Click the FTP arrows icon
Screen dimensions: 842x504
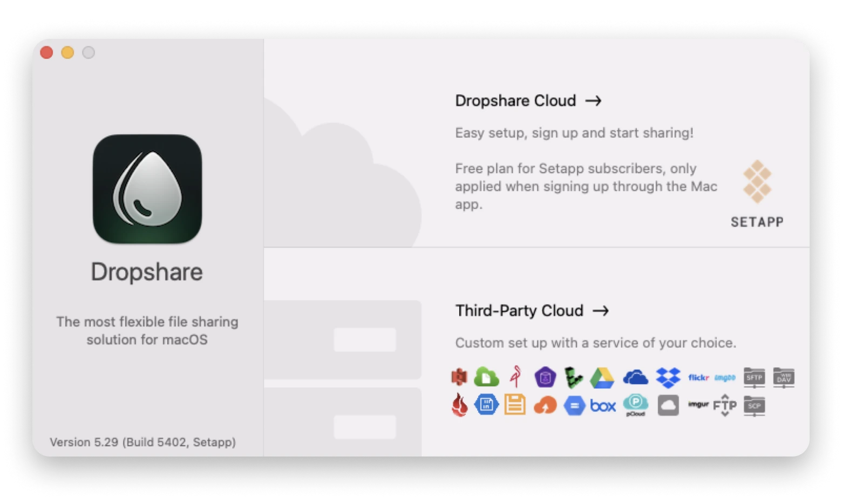pos(725,405)
